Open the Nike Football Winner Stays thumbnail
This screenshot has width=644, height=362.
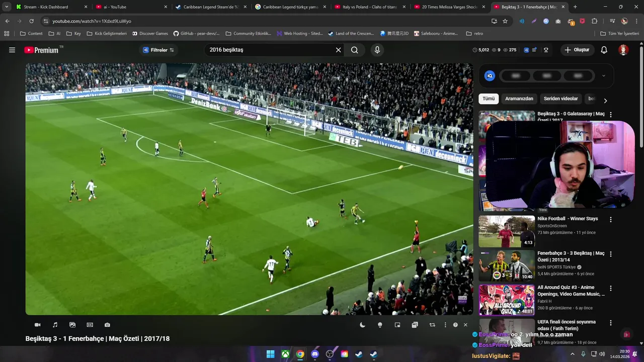[507, 231]
